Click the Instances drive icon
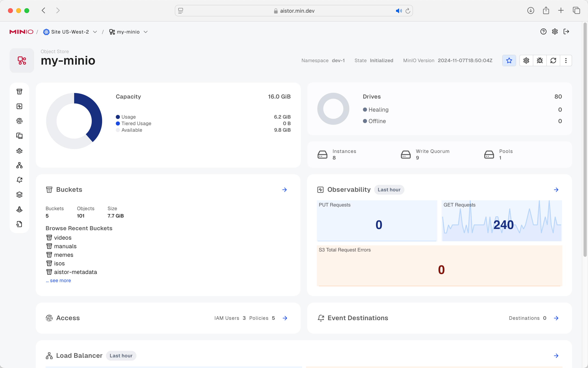588x368 pixels. pos(322,155)
